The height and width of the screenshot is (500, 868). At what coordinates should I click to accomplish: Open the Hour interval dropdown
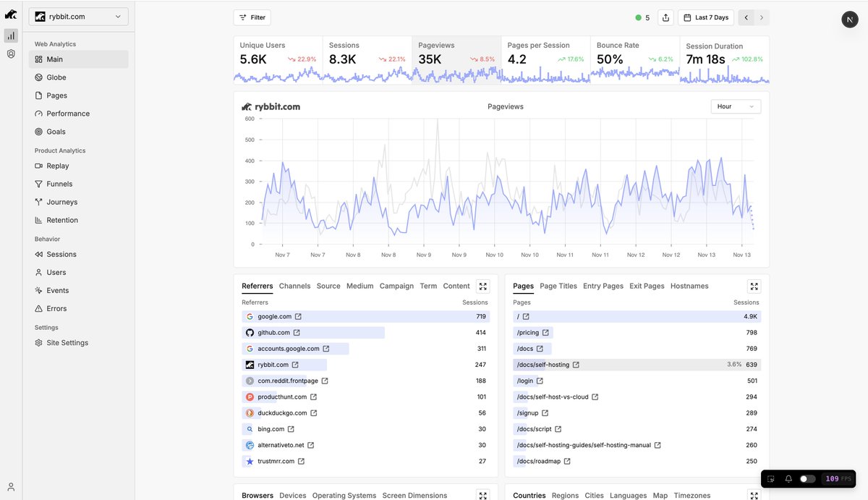click(736, 106)
